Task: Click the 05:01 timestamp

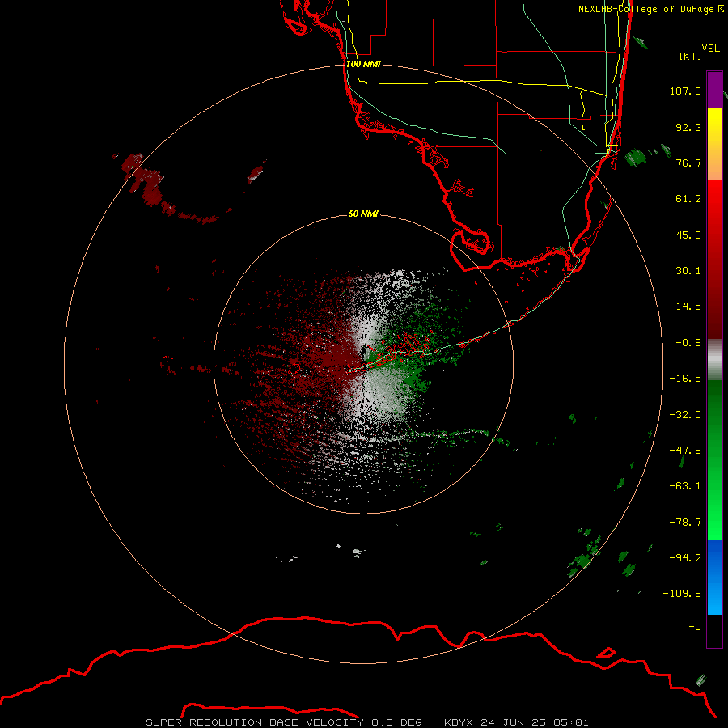Action: tap(572, 722)
